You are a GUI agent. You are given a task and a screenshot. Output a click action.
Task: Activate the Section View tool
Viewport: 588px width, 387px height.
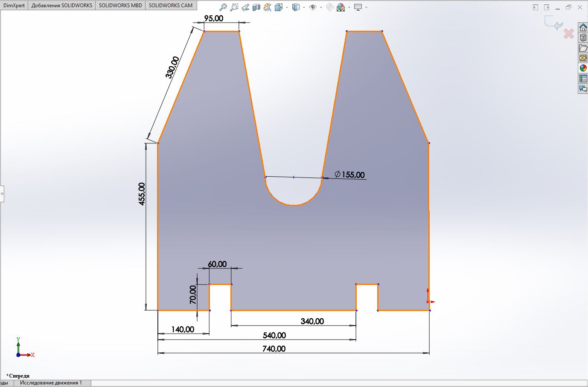click(256, 7)
